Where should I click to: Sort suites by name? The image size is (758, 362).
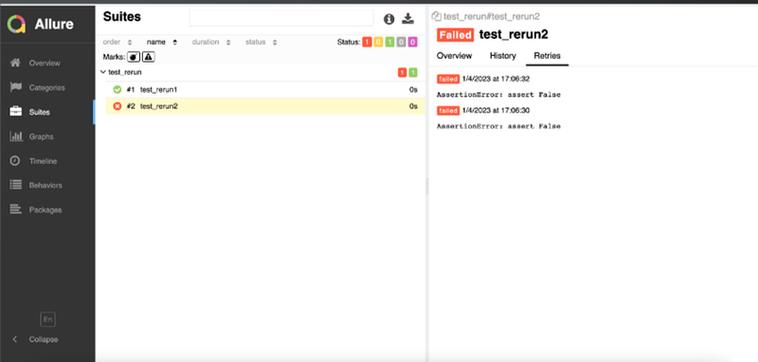[162, 42]
